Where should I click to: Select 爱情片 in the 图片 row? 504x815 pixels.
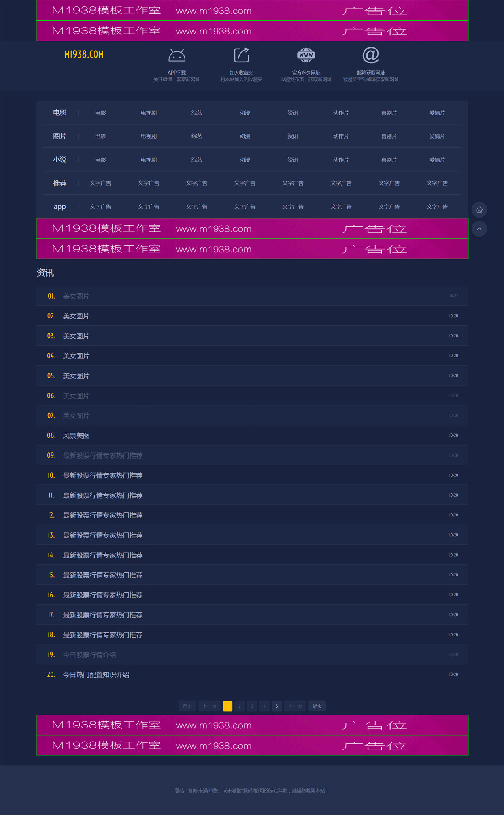(x=437, y=136)
